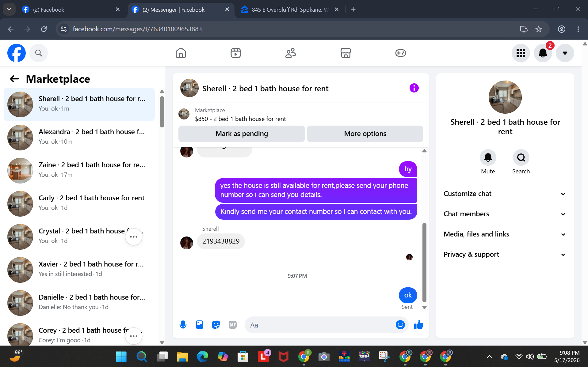Open the account dropdown arrow
Screen dimensions: 588x367
565,53
